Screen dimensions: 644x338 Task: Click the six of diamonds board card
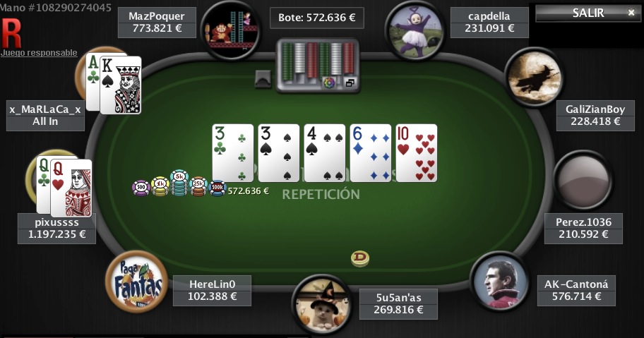[370, 153]
